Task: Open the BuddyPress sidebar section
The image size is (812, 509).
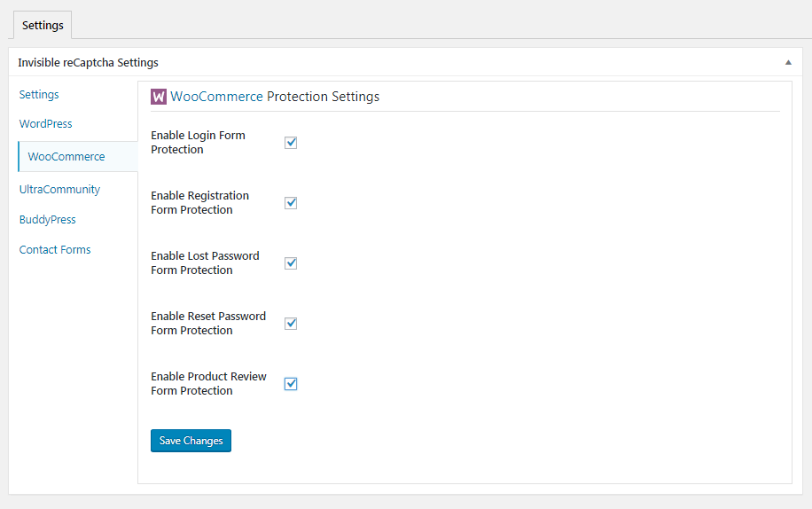Action: click(47, 220)
